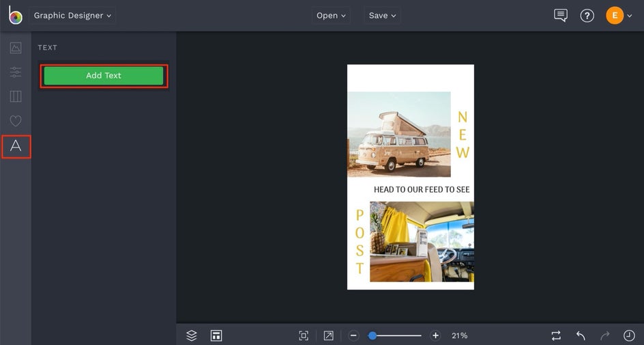644x345 pixels.
Task: Click the undo arrow icon
Action: point(581,335)
